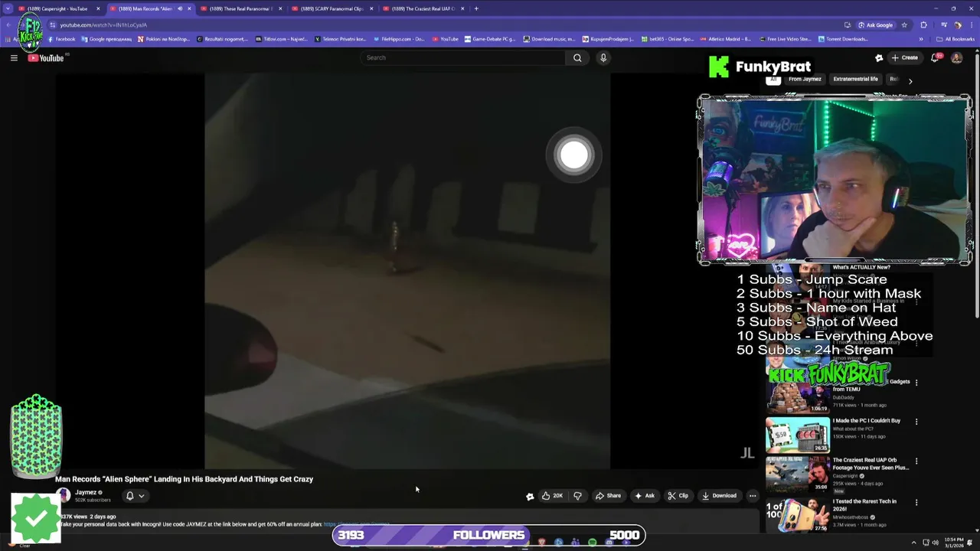
Task: Dislike the video
Action: (577, 495)
